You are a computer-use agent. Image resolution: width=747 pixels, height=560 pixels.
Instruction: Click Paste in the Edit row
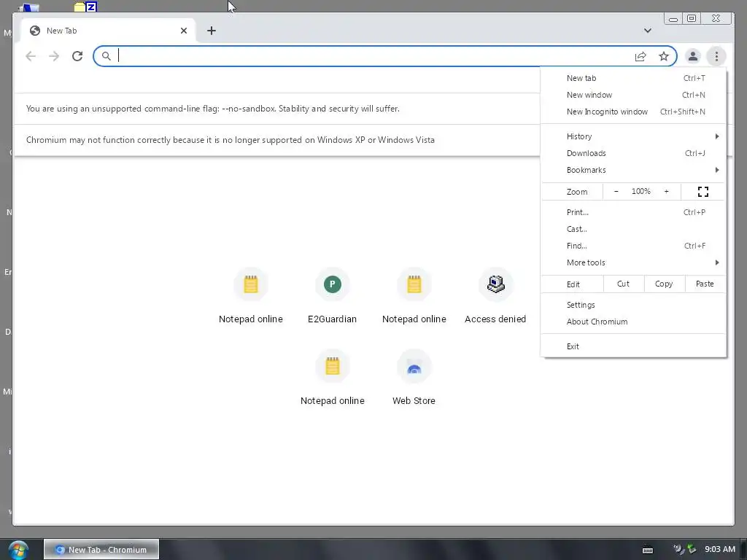coord(705,284)
